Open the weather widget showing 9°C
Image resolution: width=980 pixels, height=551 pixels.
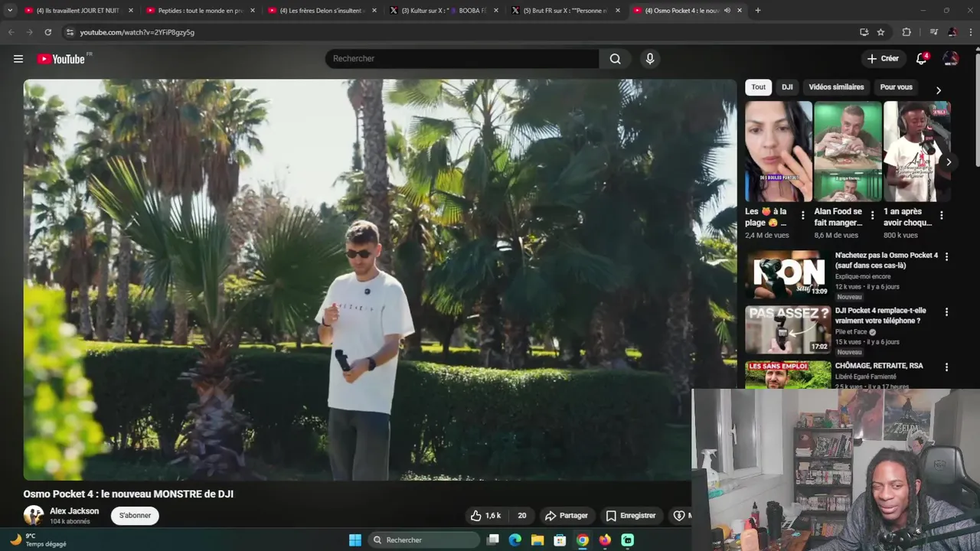[x=38, y=540]
